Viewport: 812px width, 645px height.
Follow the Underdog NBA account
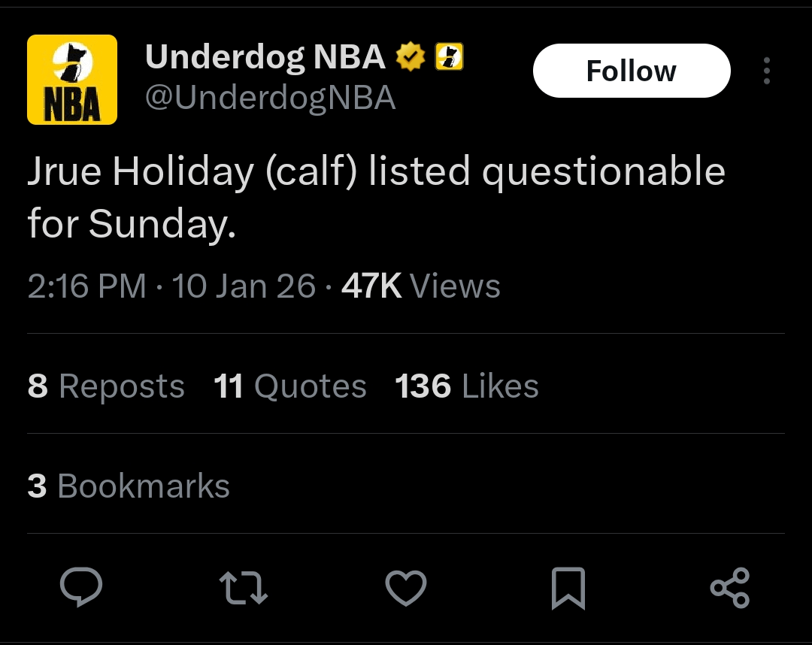631,70
